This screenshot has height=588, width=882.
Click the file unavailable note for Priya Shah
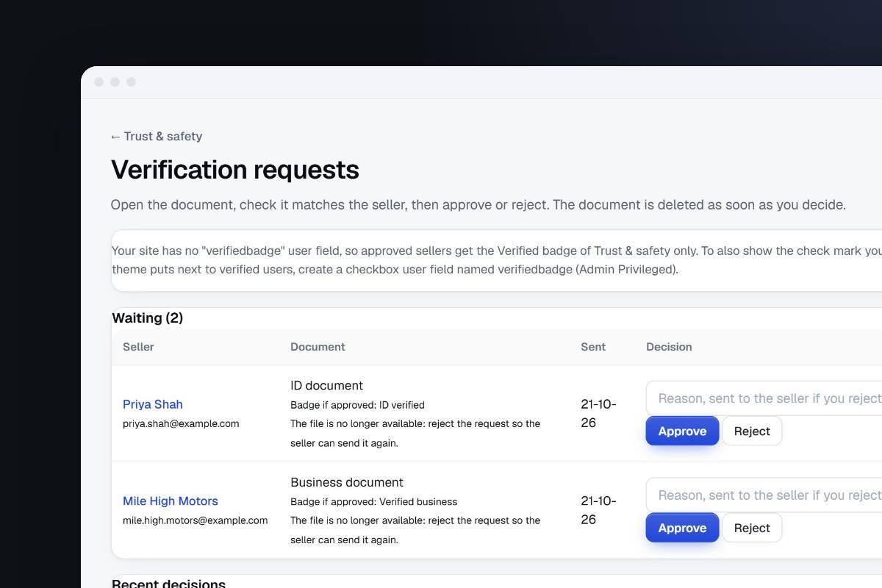coord(415,434)
